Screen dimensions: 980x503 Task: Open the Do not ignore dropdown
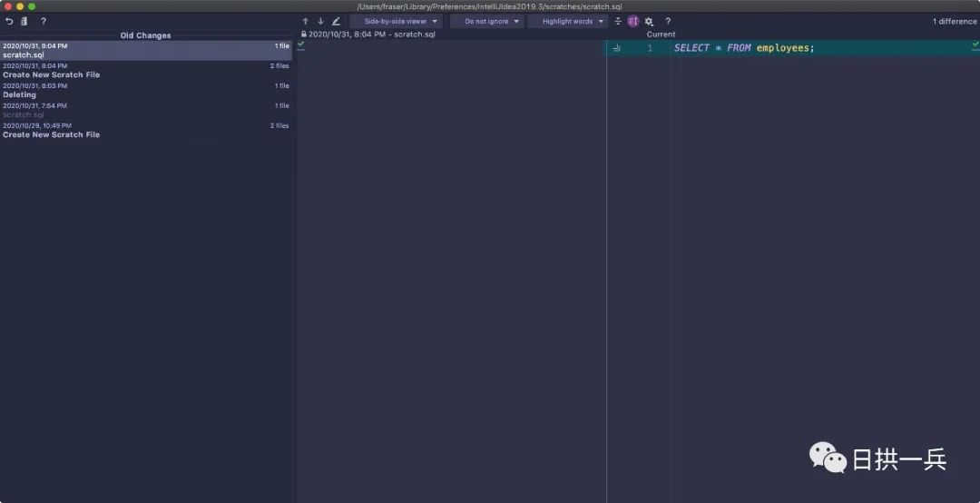coord(487,21)
